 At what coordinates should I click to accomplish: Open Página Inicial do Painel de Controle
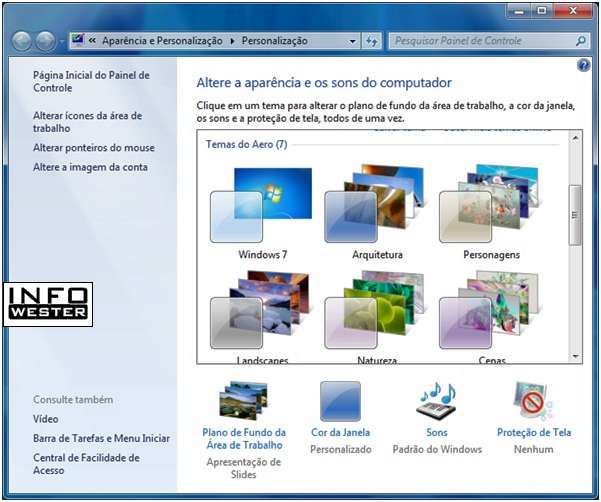(91, 81)
